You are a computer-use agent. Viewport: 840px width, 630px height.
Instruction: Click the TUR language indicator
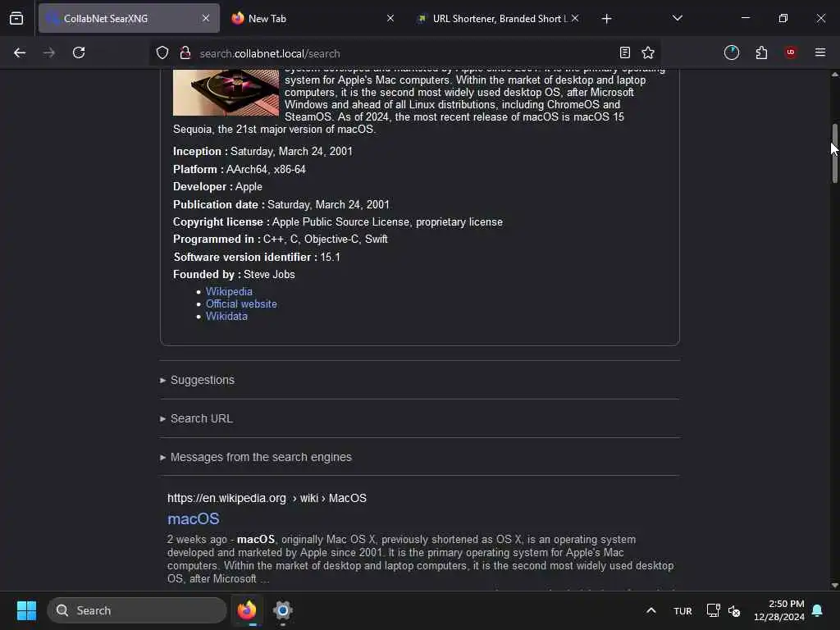point(682,610)
